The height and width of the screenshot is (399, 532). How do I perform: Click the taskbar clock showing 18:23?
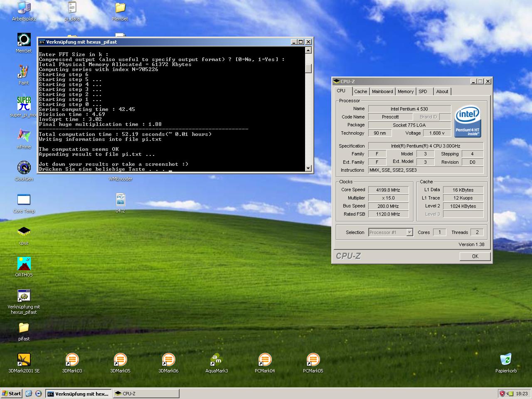tap(522, 394)
